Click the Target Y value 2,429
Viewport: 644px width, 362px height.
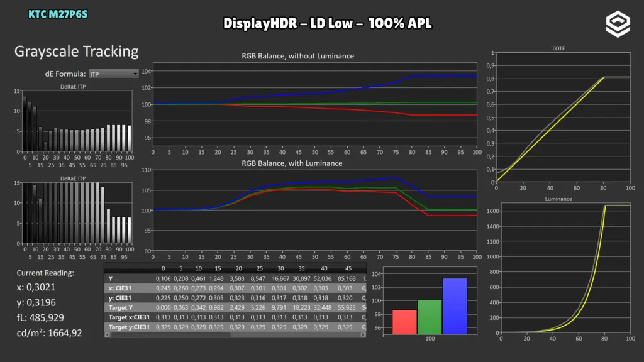pos(237,307)
